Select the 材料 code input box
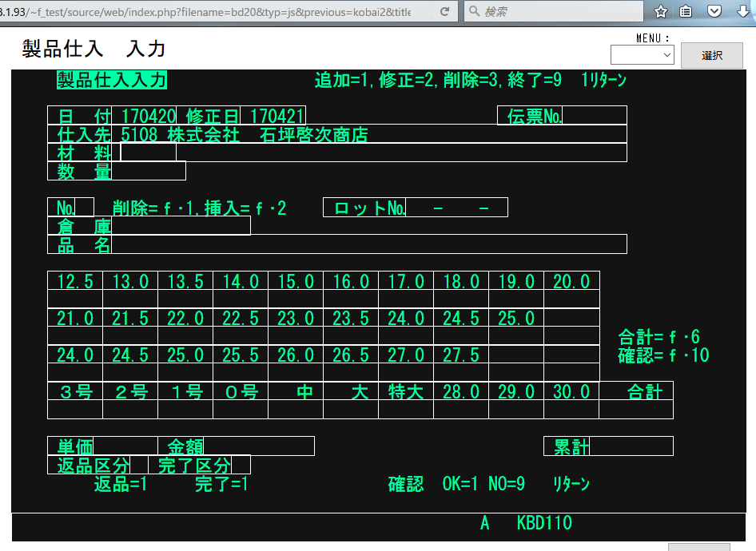The image size is (756, 551). pyautogui.click(x=148, y=153)
